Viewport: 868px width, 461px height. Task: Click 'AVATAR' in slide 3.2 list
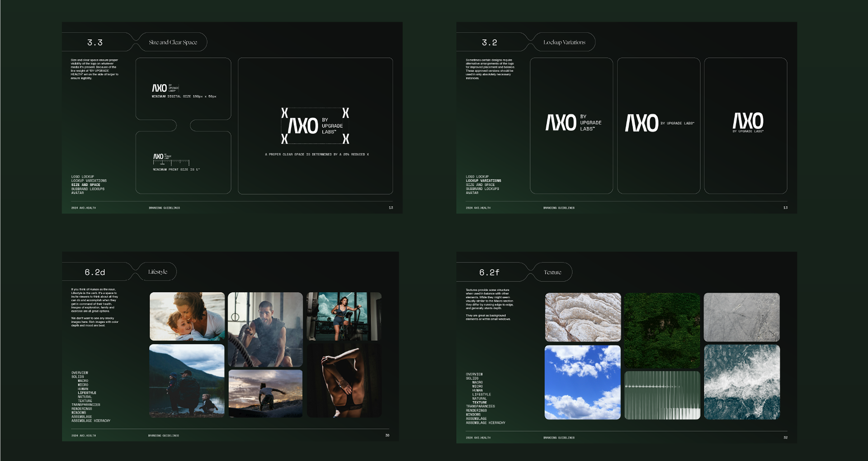point(472,193)
